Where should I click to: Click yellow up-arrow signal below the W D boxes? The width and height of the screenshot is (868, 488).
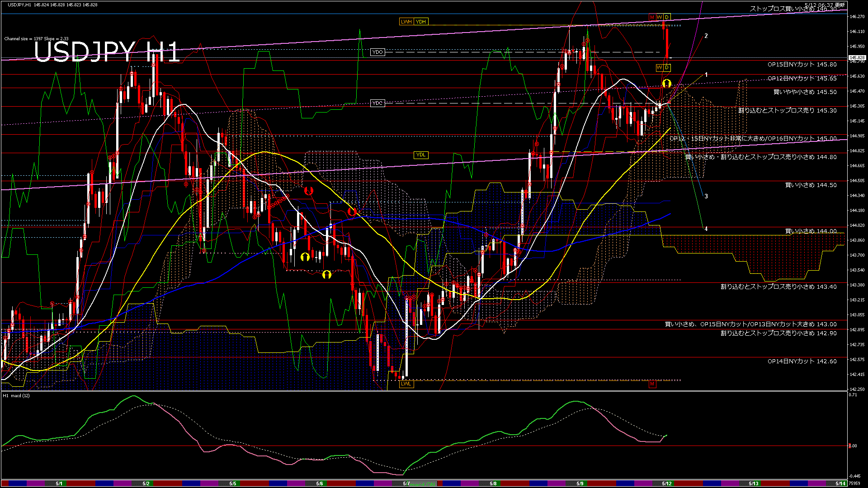pos(666,84)
